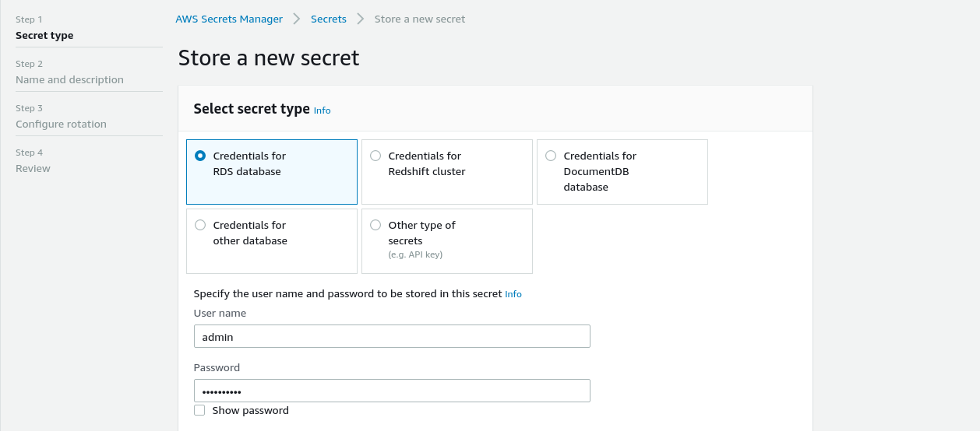Click chevron icon after AWS Secrets Manager

pyautogui.click(x=297, y=19)
